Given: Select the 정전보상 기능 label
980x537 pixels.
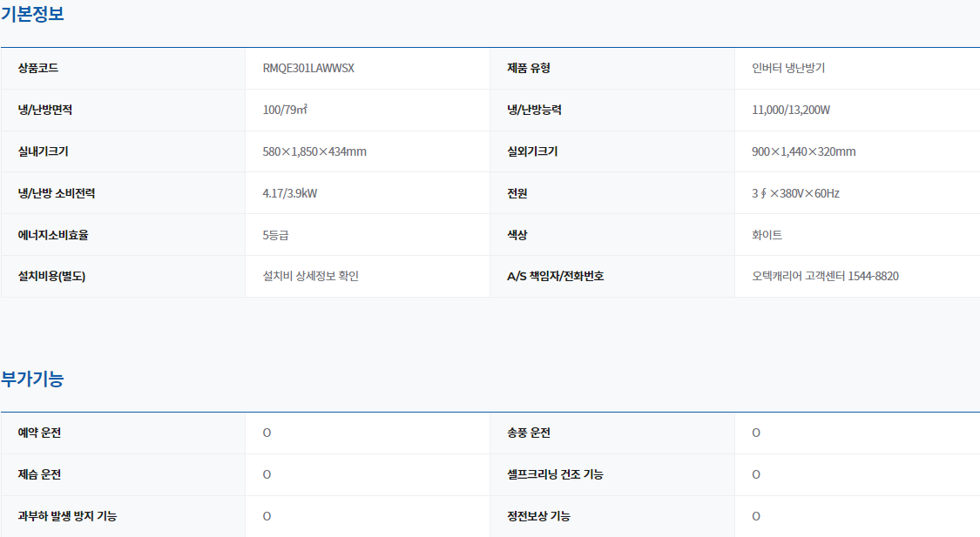Looking at the screenshot, I should coord(539,516).
